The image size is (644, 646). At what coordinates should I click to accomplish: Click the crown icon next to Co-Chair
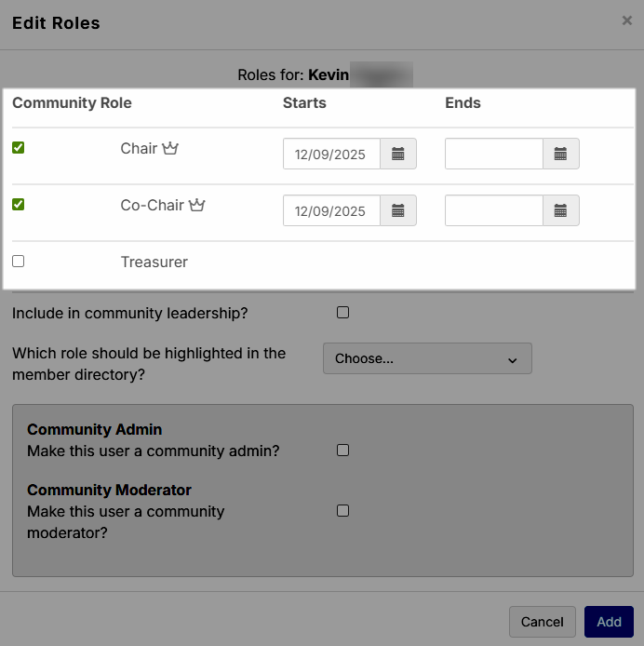click(197, 205)
